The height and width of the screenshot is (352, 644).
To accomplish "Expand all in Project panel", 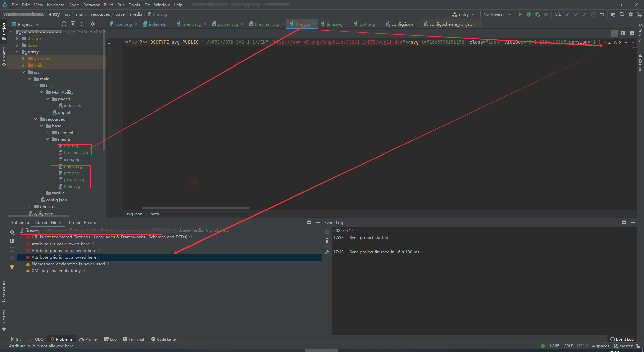I will 73,24.
